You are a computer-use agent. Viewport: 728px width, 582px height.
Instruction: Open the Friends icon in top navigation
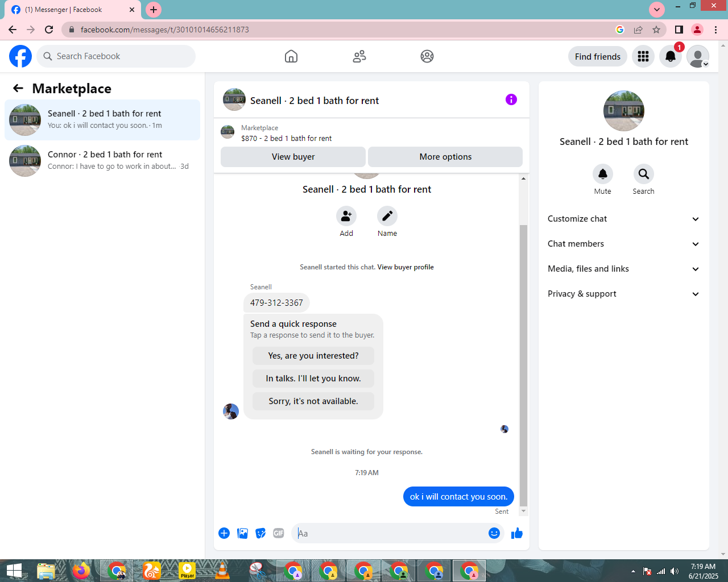[x=359, y=56]
